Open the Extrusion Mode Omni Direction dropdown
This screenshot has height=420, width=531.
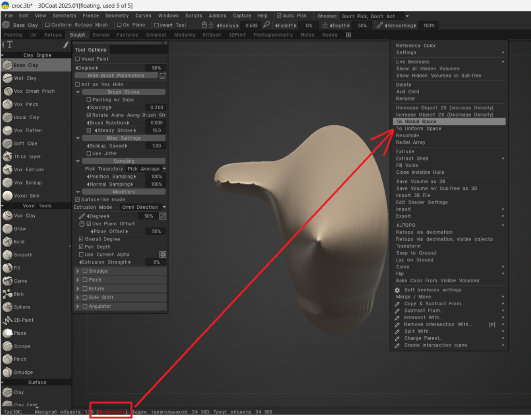(x=143, y=208)
